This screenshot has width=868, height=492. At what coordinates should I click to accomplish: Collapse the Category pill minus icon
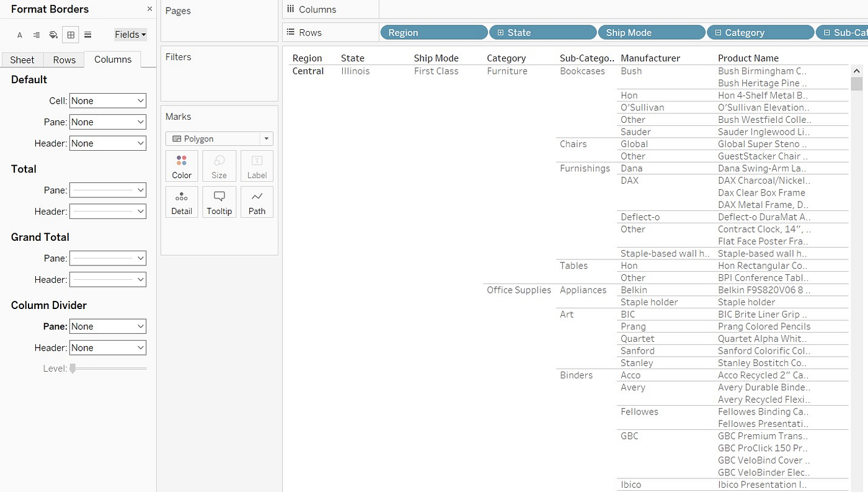tap(718, 32)
